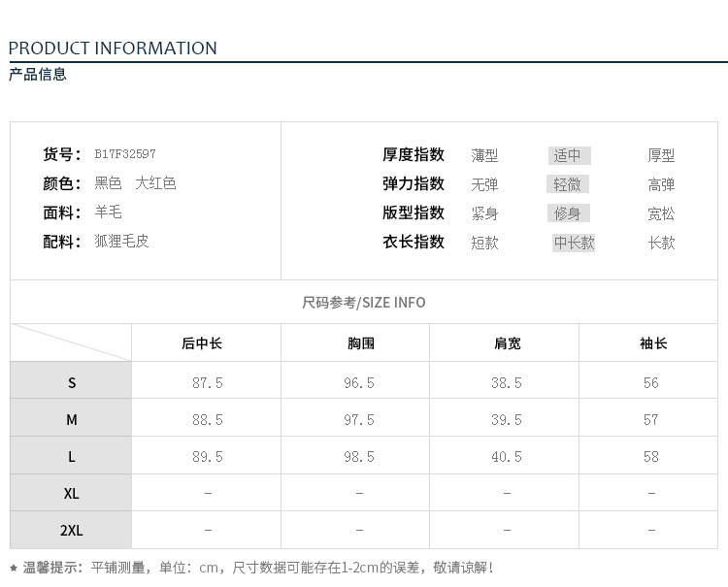728x587 pixels.
Task: Click the 产品信息 subtitle
Action: 38,75
